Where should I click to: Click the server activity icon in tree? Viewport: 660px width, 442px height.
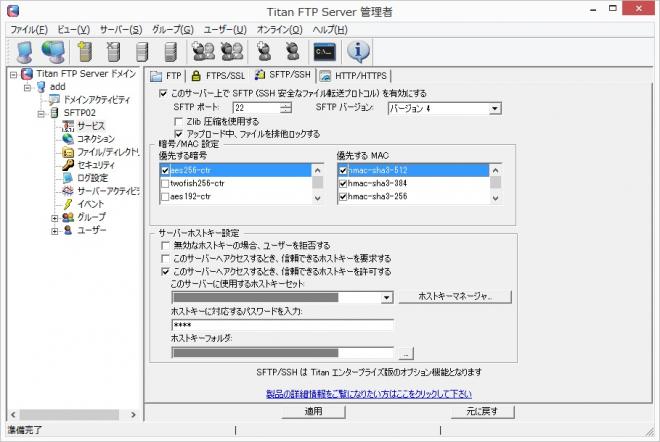click(67, 191)
